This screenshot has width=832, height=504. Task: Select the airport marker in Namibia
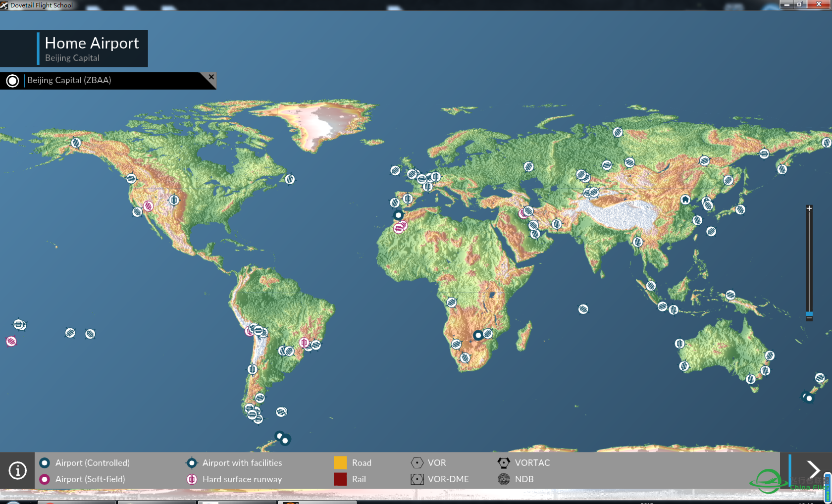(456, 344)
